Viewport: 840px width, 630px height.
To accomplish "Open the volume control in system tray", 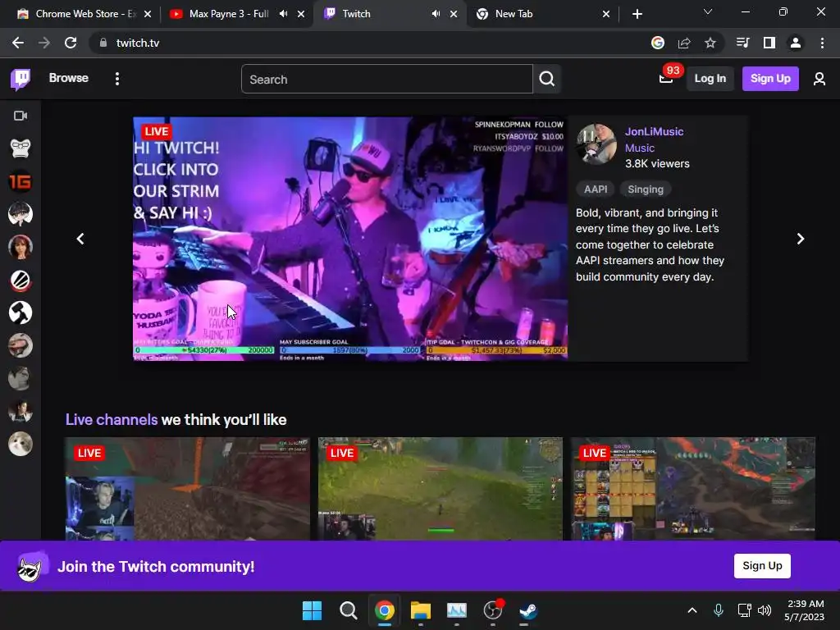I will coord(765,610).
